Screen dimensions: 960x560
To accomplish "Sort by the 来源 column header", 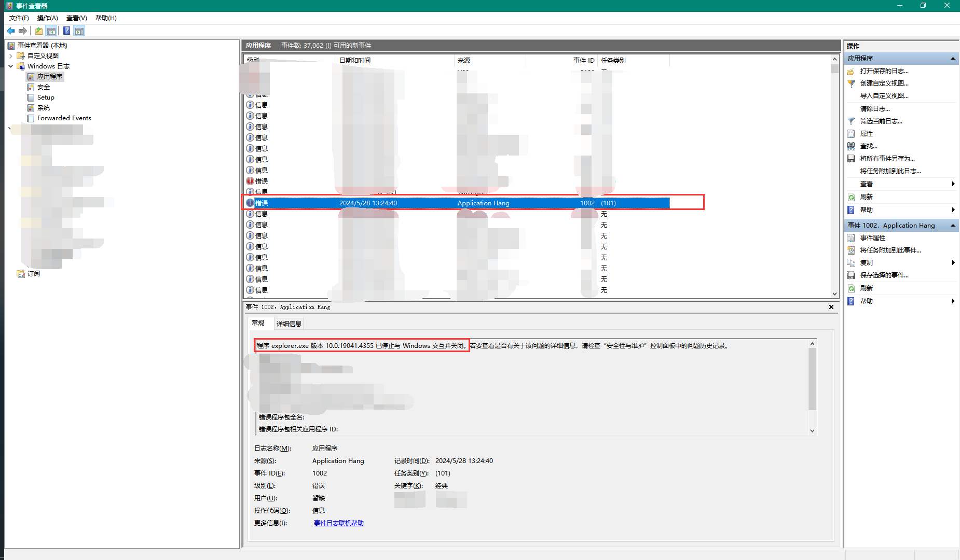I will (490, 61).
